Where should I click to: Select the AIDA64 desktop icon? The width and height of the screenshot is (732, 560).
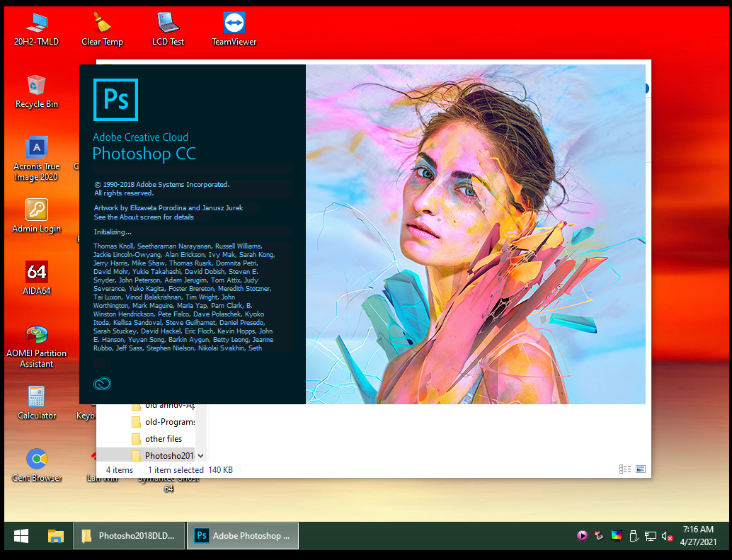point(36,279)
